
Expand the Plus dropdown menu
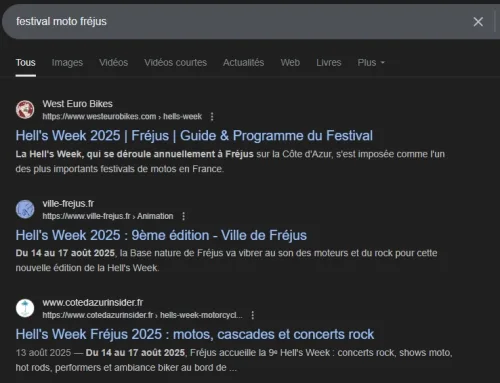click(x=371, y=63)
